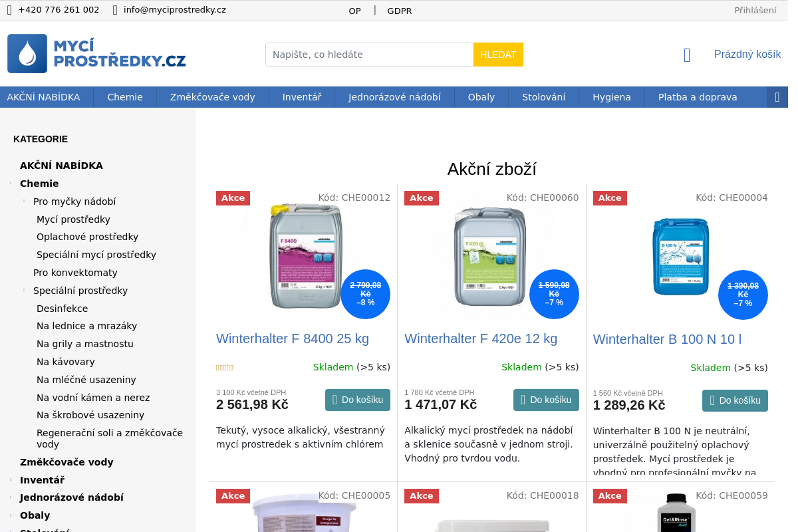The width and height of the screenshot is (798, 532).
Task: Rate Winterhalter F 8400 with stars
Action: tap(225, 367)
